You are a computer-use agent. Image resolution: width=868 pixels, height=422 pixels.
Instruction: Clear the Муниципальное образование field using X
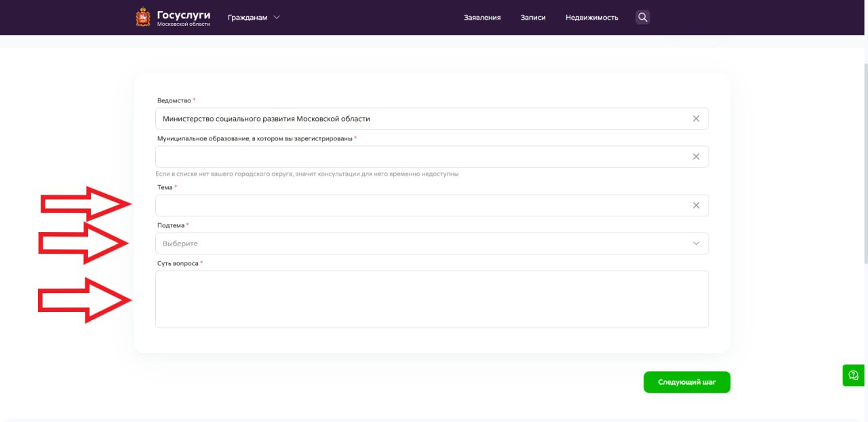coord(696,157)
